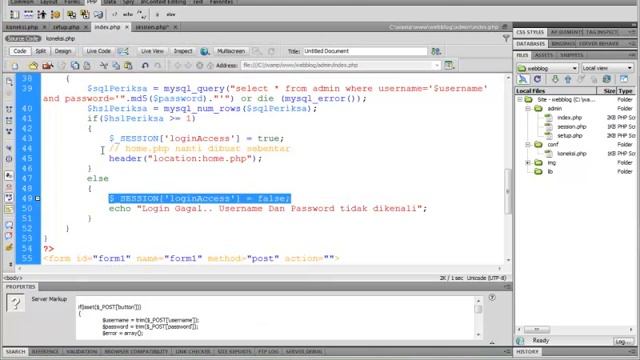The height and width of the screenshot is (360, 640).
Task: Click the Expand Files panel icon
Action: [x=624, y=79]
